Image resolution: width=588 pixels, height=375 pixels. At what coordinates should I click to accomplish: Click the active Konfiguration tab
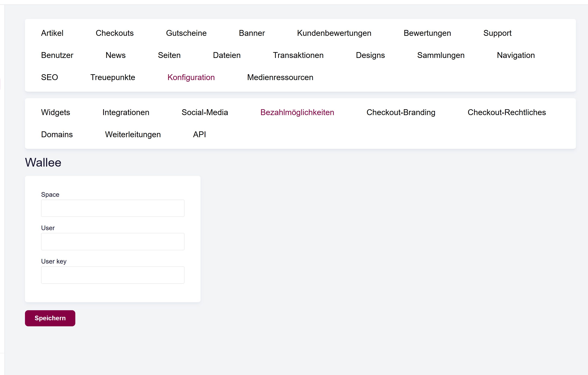click(191, 77)
